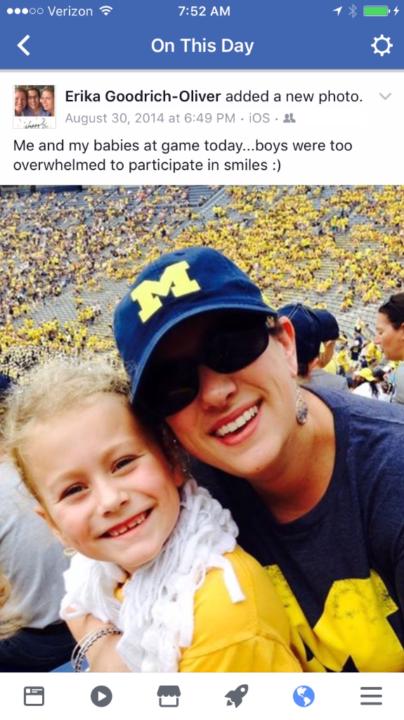Tap the friends audience privacy icon
404x720 pixels.
point(289,118)
